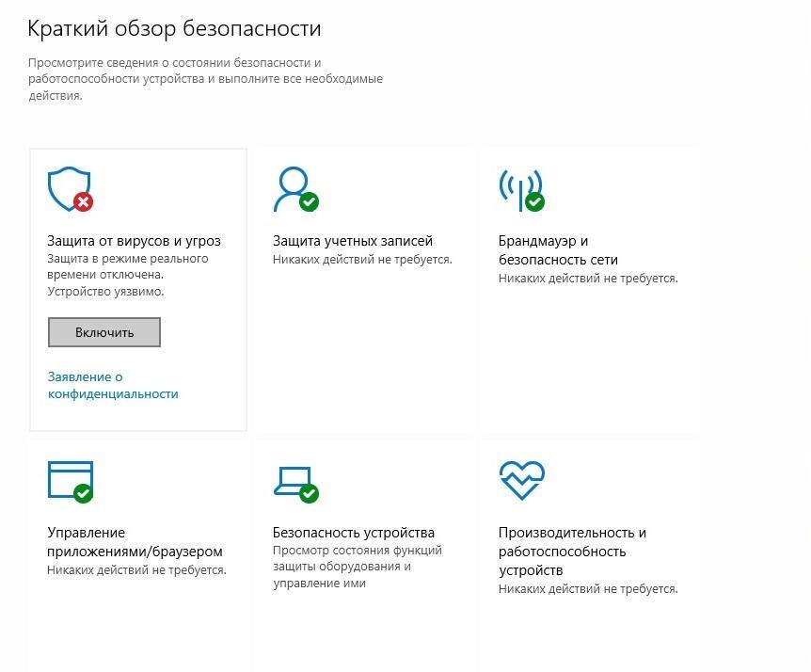
Task: Click the firewall network signal icon
Action: point(520,189)
